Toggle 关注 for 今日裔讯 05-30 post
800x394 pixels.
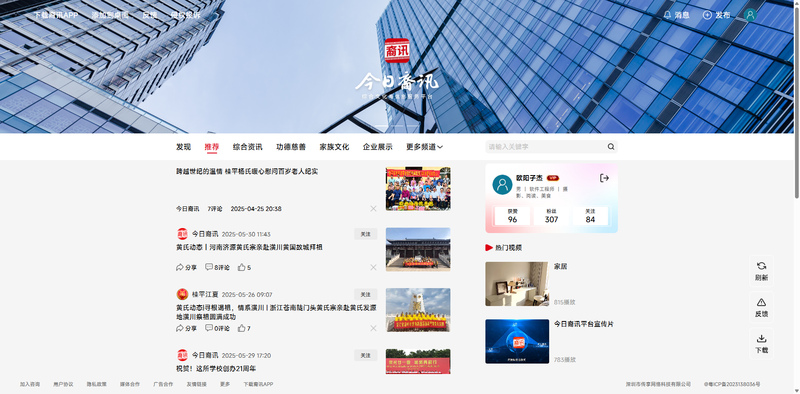click(365, 234)
